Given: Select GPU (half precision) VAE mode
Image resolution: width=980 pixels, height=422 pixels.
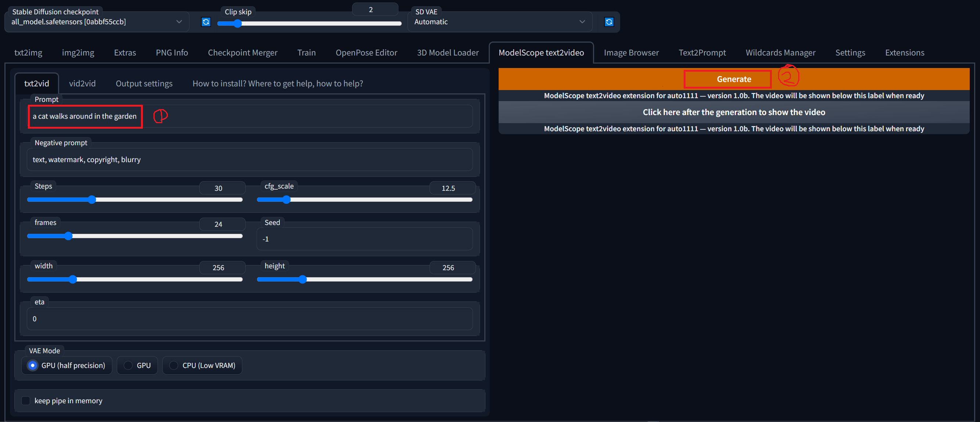Looking at the screenshot, I should pyautogui.click(x=33, y=365).
